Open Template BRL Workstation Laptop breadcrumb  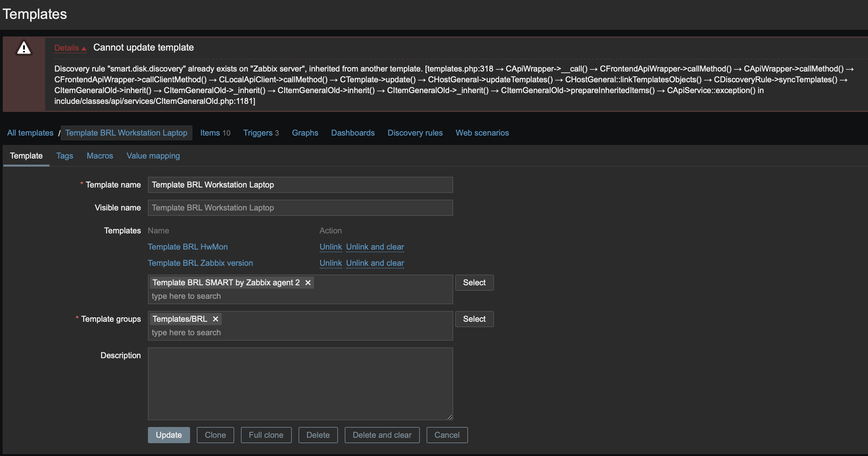[126, 133]
